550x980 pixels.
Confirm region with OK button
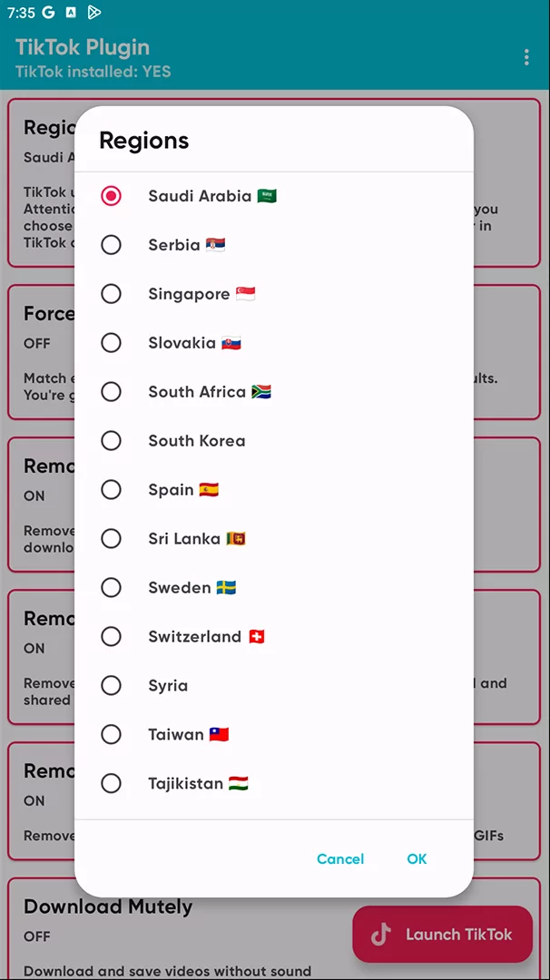[x=417, y=859]
